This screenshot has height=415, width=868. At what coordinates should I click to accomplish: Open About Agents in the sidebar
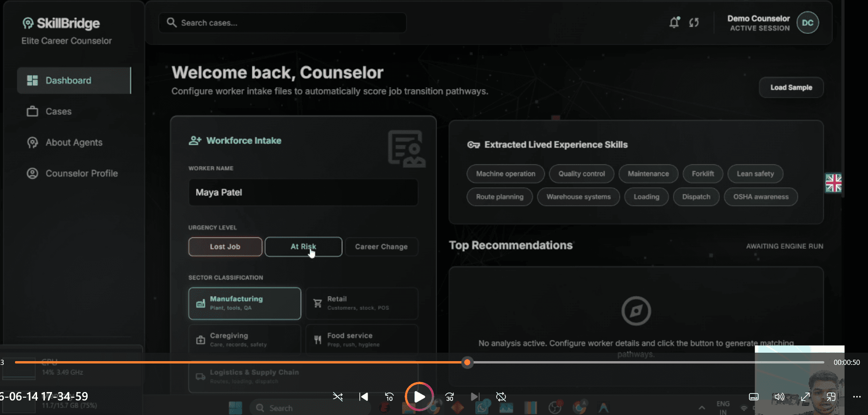click(x=74, y=142)
